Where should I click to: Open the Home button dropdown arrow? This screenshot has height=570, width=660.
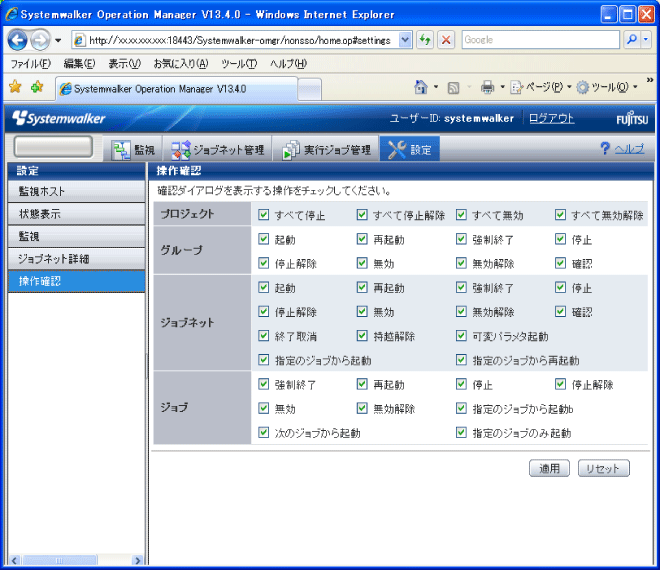pyautogui.click(x=436, y=87)
